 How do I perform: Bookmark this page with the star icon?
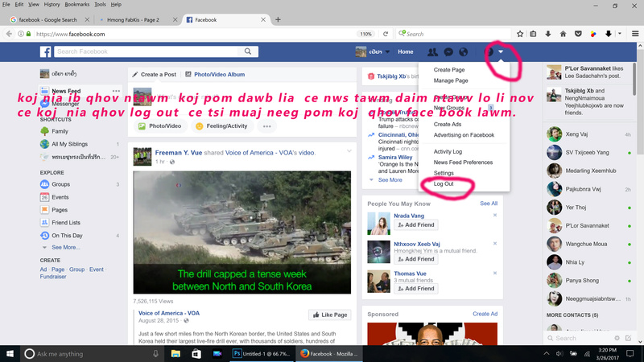520,34
